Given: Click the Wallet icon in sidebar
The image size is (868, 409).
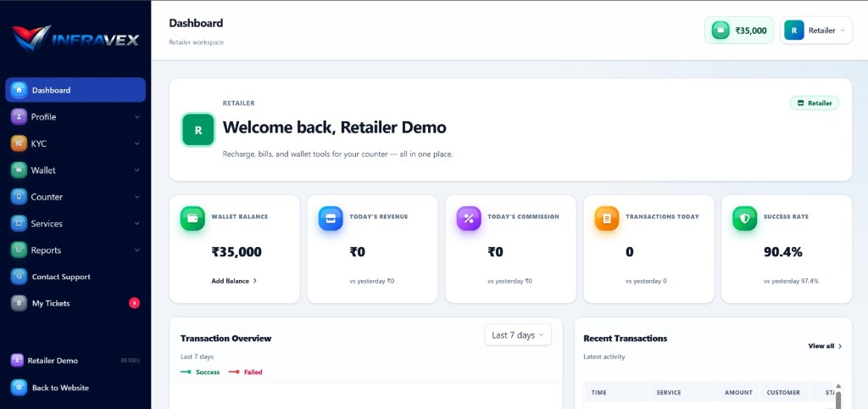Looking at the screenshot, I should (x=19, y=171).
